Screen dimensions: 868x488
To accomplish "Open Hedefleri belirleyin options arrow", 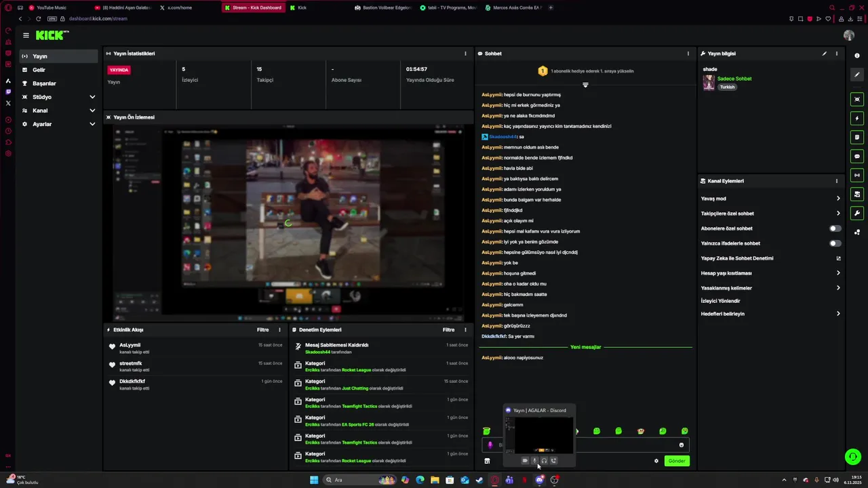I will click(x=838, y=314).
